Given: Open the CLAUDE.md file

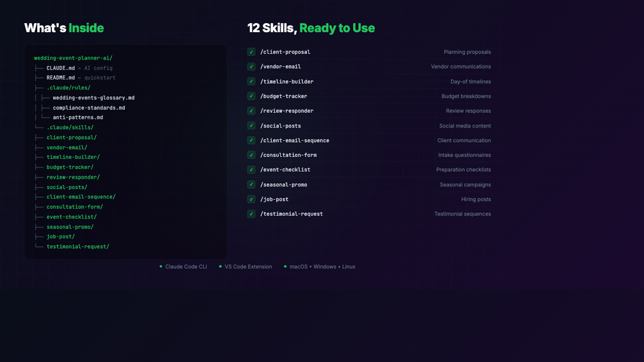Looking at the screenshot, I should (x=60, y=68).
